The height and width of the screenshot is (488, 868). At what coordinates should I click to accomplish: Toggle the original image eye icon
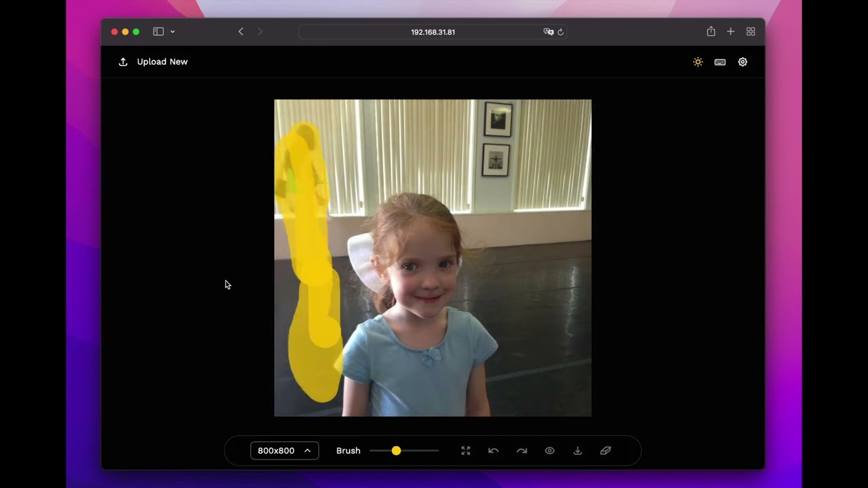(x=549, y=451)
